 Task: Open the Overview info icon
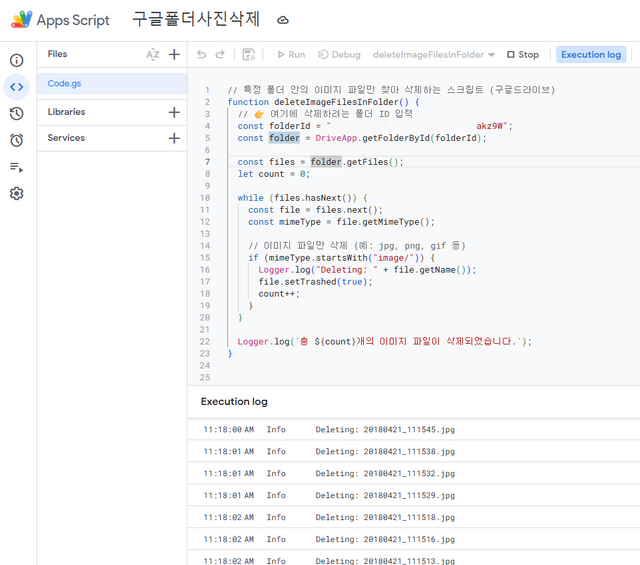[16, 60]
